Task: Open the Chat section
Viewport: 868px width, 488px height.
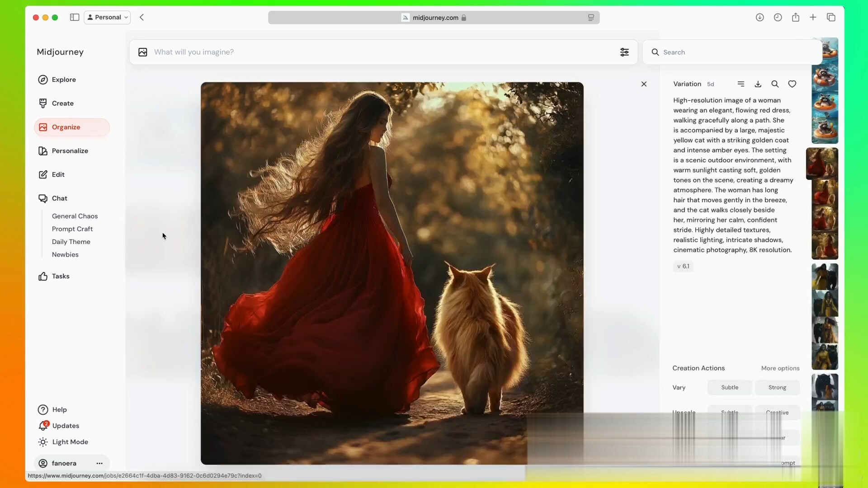Action: (59, 198)
